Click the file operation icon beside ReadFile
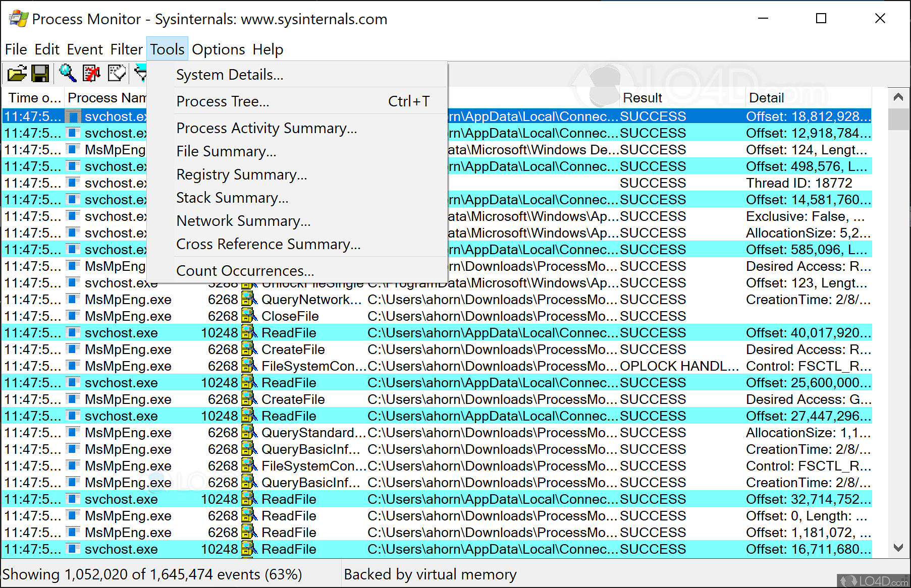Screen dimensions: 911x588 pos(248,332)
